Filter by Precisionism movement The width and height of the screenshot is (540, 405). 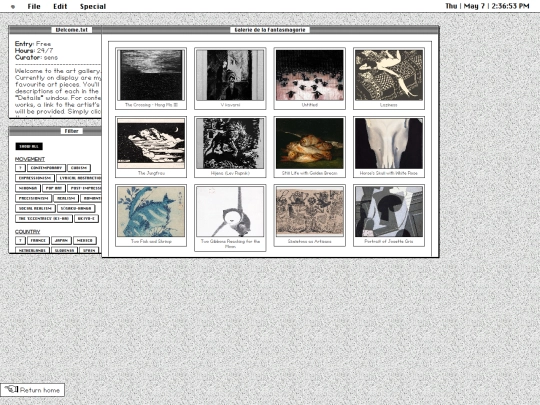pos(33,198)
